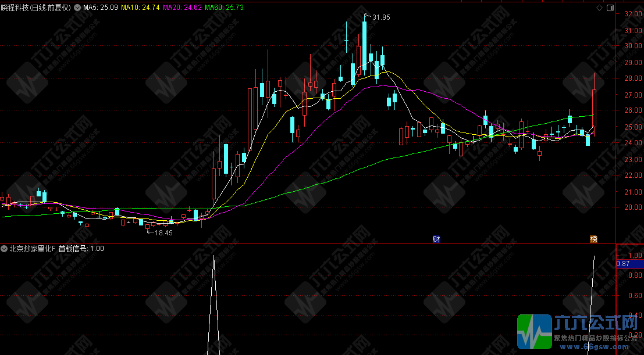Select the MA5: 25.09 moving average label
The width and height of the screenshot is (644, 355).
pyautogui.click(x=100, y=8)
